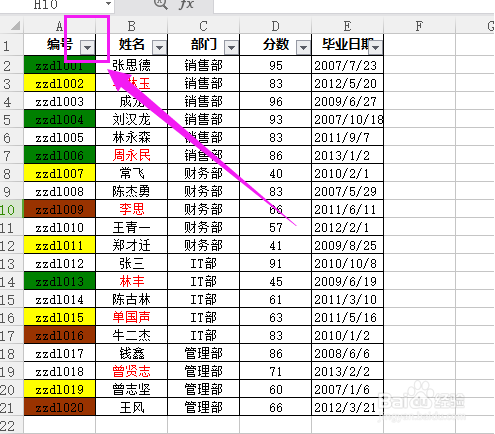Screen dimensions: 495x434
Task: Select column C header
Action: tap(204, 26)
